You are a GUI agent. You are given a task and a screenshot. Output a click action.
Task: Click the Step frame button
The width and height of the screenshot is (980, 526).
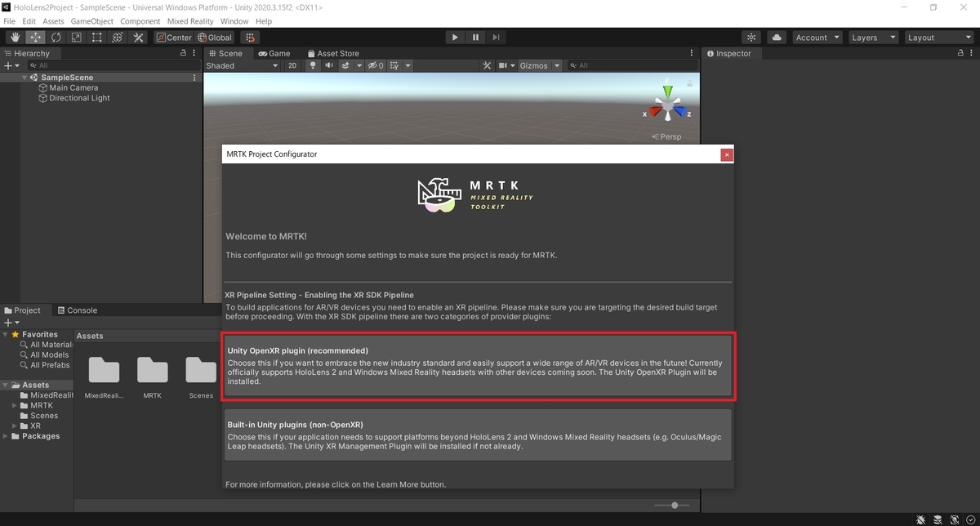point(496,37)
